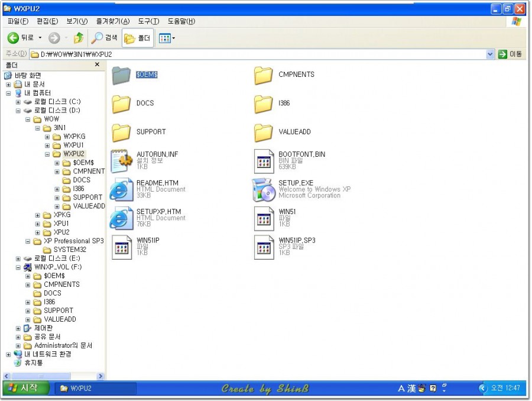Open the address bar dropdown
This screenshot has width=532, height=401.
490,54
